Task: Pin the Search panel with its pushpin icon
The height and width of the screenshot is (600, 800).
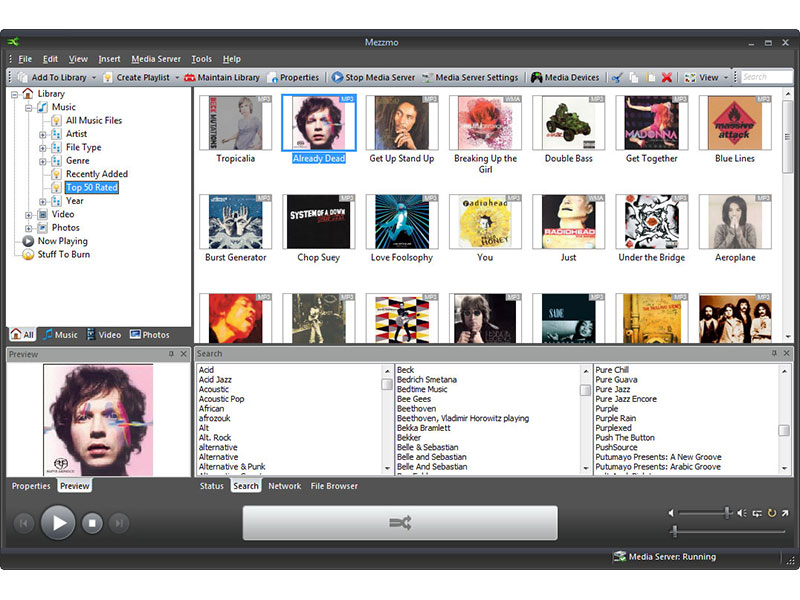Action: [774, 353]
